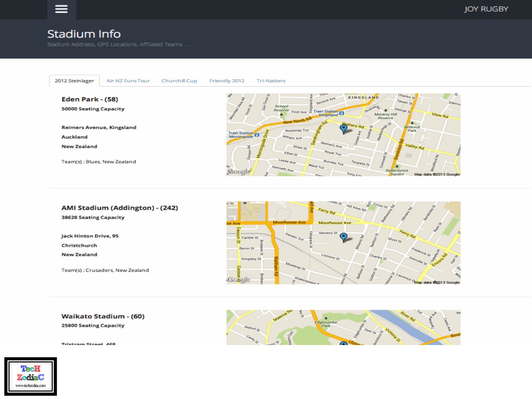Image resolution: width=532 pixels, height=399 pixels.
Task: Click Train Station Kingsland icon on map
Action: point(341,113)
